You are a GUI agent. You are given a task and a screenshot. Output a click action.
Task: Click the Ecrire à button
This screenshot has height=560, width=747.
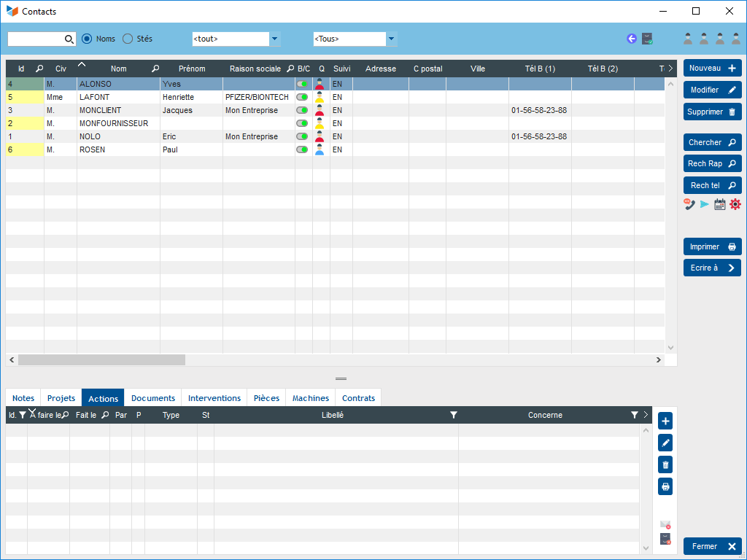tap(712, 268)
